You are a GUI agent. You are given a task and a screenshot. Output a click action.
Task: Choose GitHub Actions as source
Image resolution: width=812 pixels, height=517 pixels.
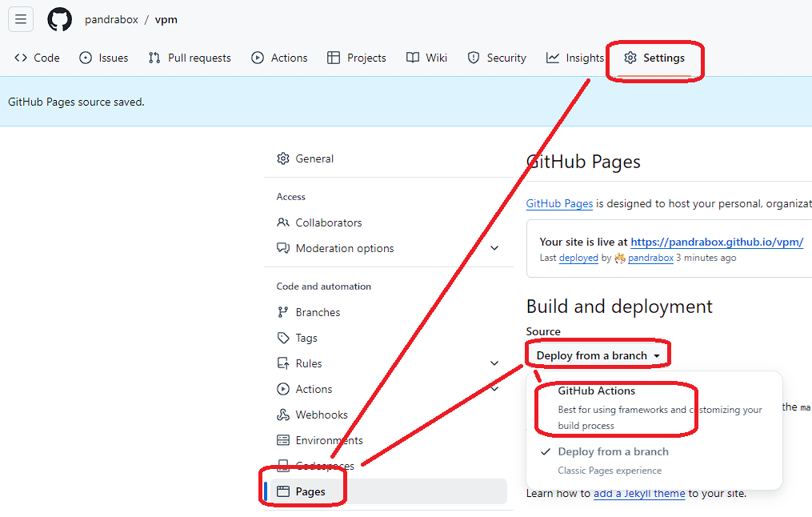[x=597, y=391]
